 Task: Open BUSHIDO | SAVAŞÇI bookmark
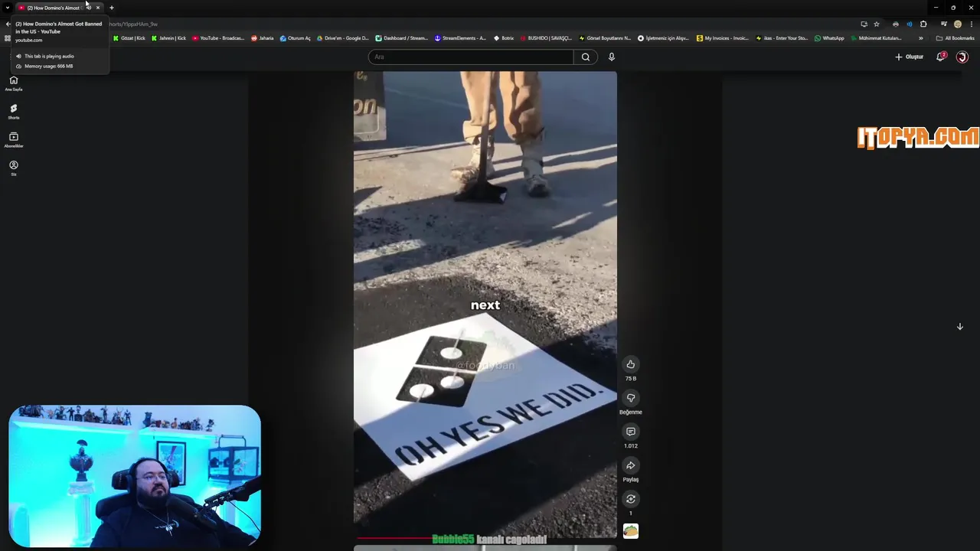click(x=546, y=38)
